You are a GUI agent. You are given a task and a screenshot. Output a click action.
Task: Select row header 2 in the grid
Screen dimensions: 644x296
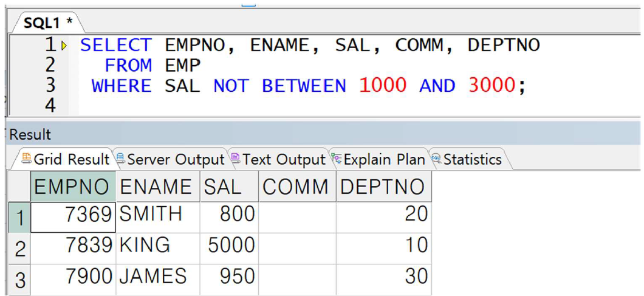pyautogui.click(x=19, y=249)
